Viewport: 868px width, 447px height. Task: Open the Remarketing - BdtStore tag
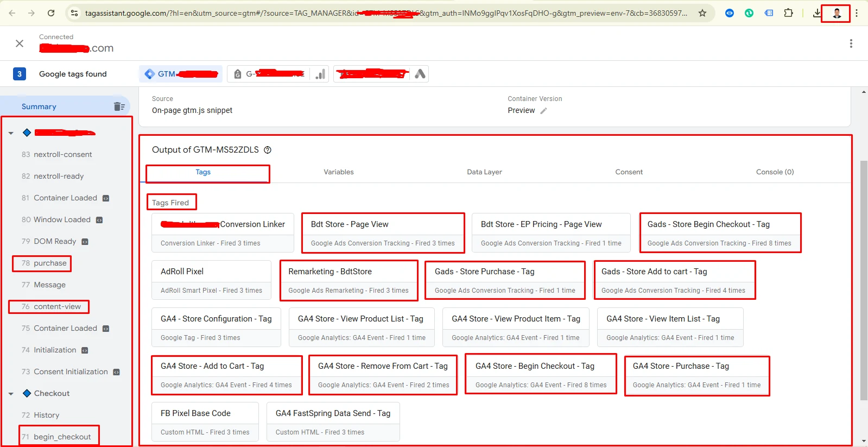349,280
